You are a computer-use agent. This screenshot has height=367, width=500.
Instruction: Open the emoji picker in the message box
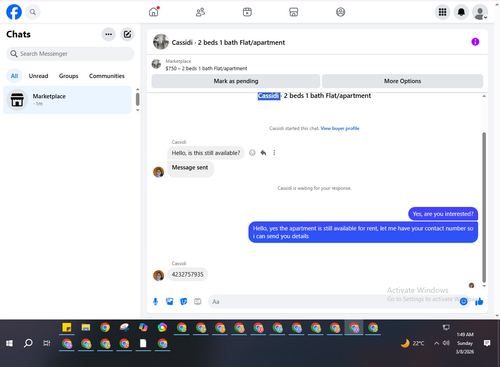463,302
